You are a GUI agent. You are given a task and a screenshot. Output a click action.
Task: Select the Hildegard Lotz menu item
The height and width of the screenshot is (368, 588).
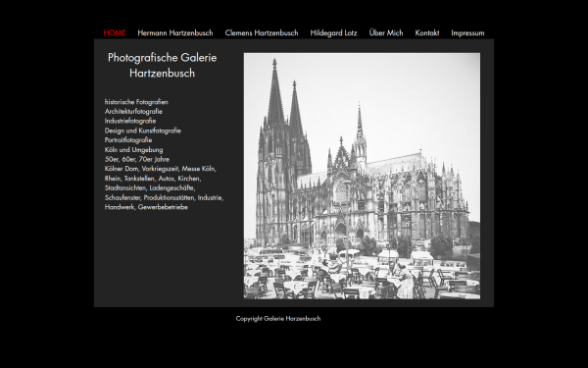point(333,33)
